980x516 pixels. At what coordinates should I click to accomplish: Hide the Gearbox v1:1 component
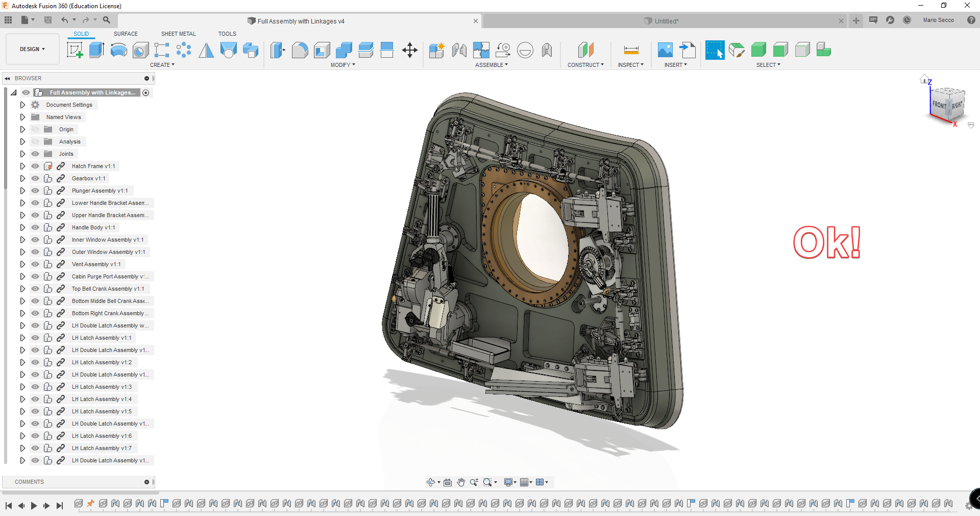35,178
